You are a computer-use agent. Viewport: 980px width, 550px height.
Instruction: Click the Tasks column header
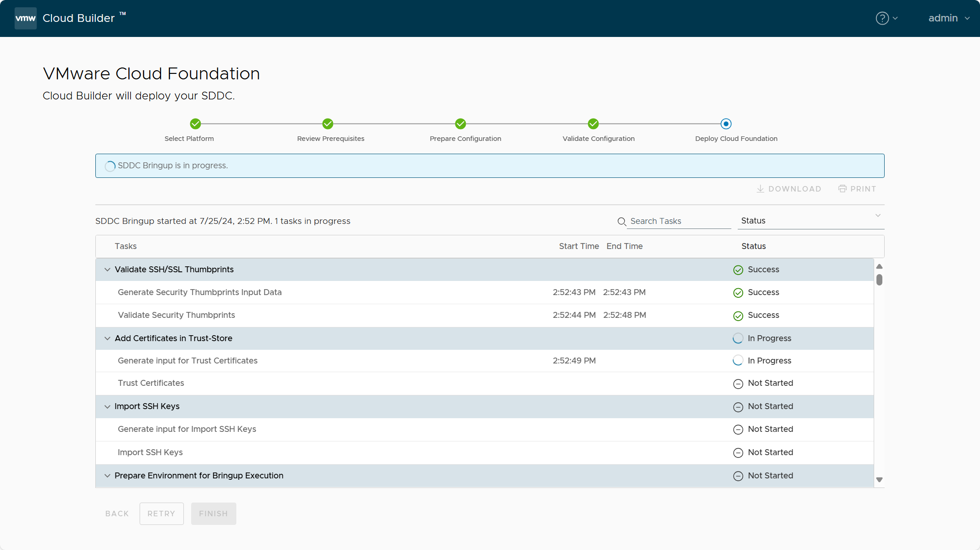tap(125, 246)
